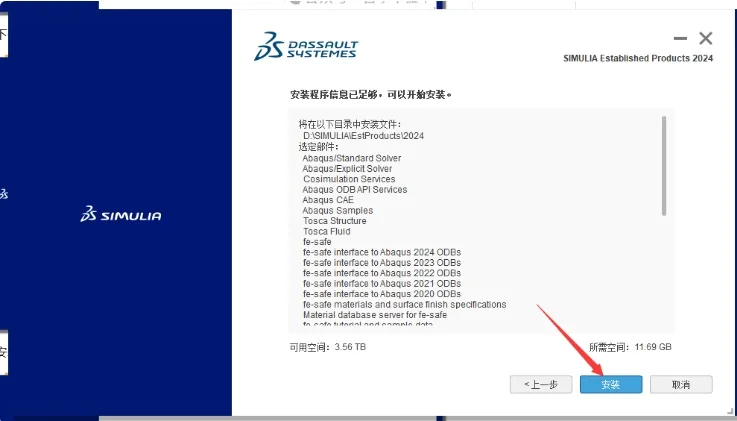The image size is (737, 421).
Task: Cancel setup with the 取消 button
Action: [681, 384]
